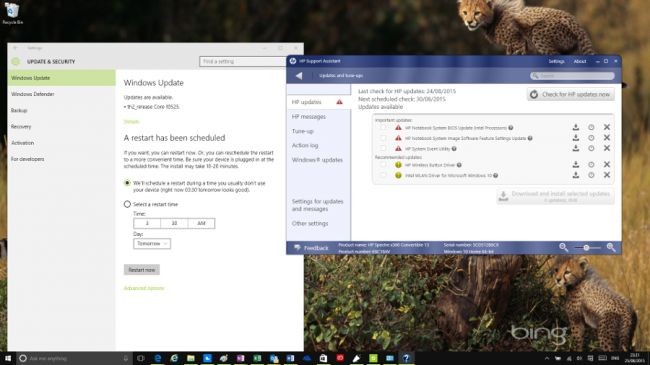This screenshot has width=650, height=365.
Task: Switch to the HP messages tab
Action: point(309,117)
